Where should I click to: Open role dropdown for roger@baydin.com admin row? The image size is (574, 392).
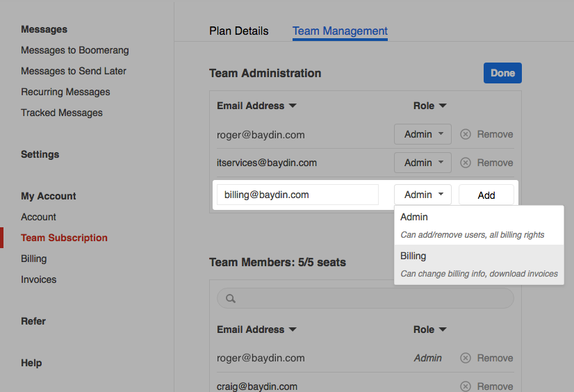[423, 134]
